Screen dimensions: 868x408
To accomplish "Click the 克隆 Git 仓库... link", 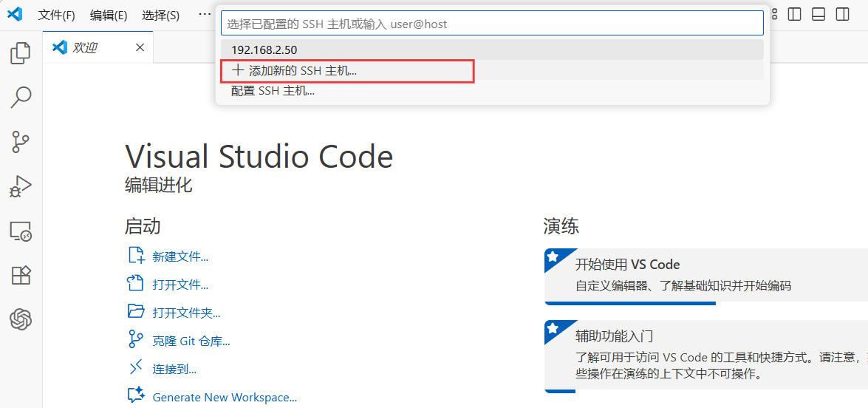I will tap(191, 341).
